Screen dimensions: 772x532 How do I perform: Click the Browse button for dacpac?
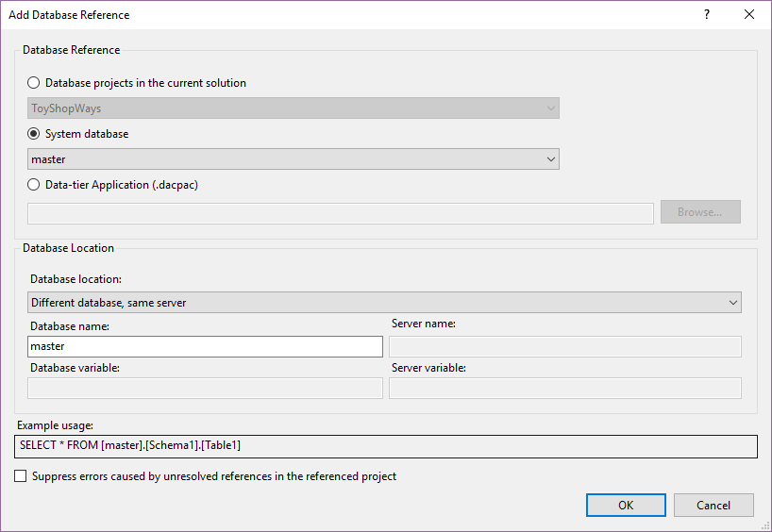(x=699, y=212)
